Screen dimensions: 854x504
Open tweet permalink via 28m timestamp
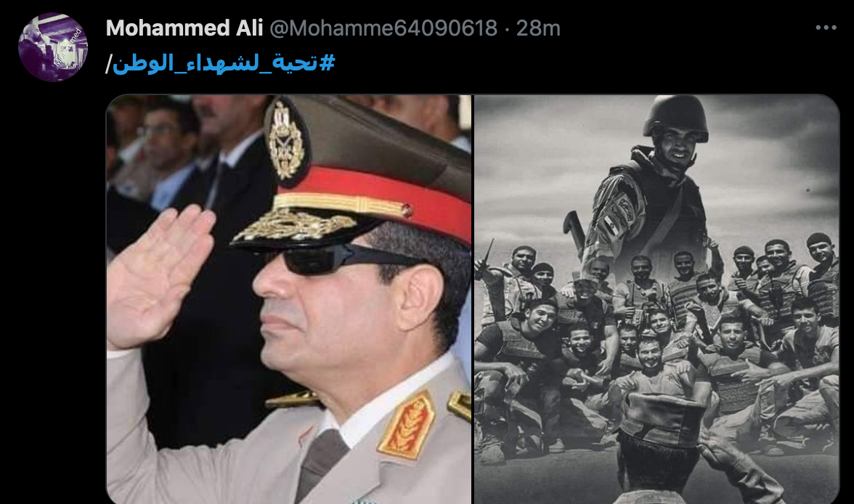[538, 28]
